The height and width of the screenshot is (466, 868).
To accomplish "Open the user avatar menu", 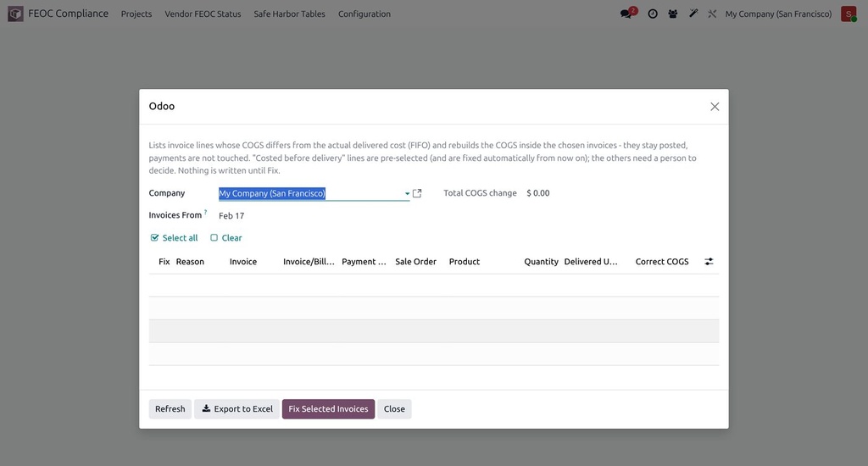I will pos(848,14).
